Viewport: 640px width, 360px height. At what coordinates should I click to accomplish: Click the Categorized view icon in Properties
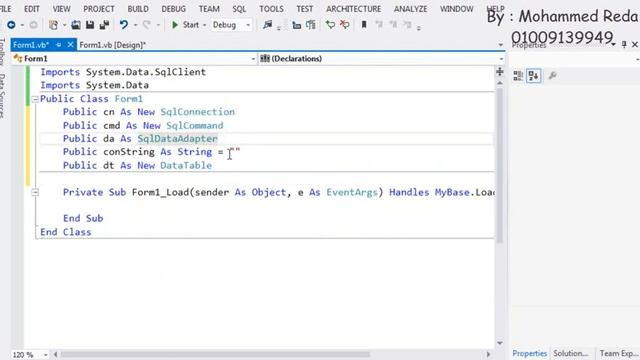pos(518,76)
